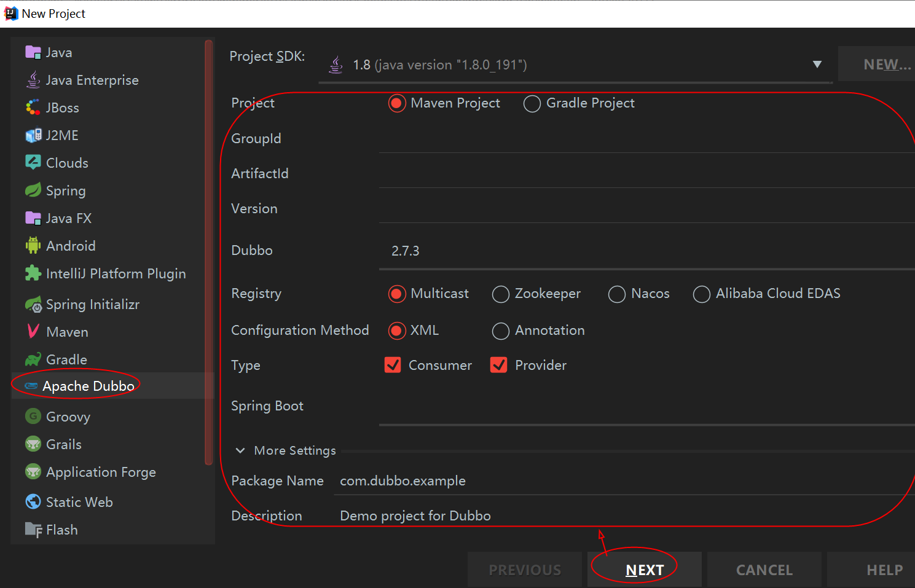Screen dimensions: 915x588
Task: Click the Apache Dubbo icon
Action: [x=31, y=386]
